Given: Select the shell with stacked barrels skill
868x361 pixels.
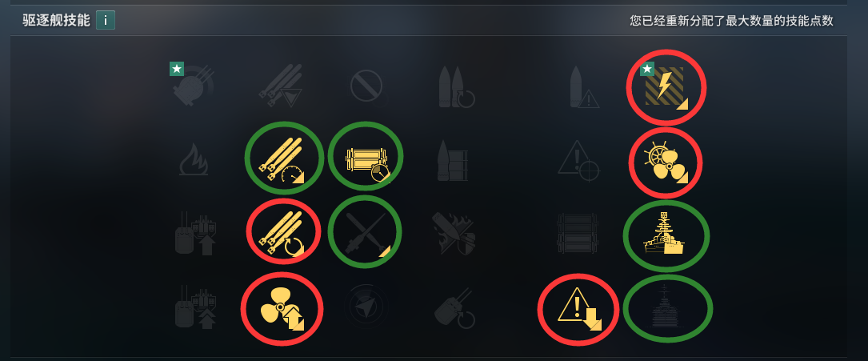Looking at the screenshot, I should click(x=453, y=161).
